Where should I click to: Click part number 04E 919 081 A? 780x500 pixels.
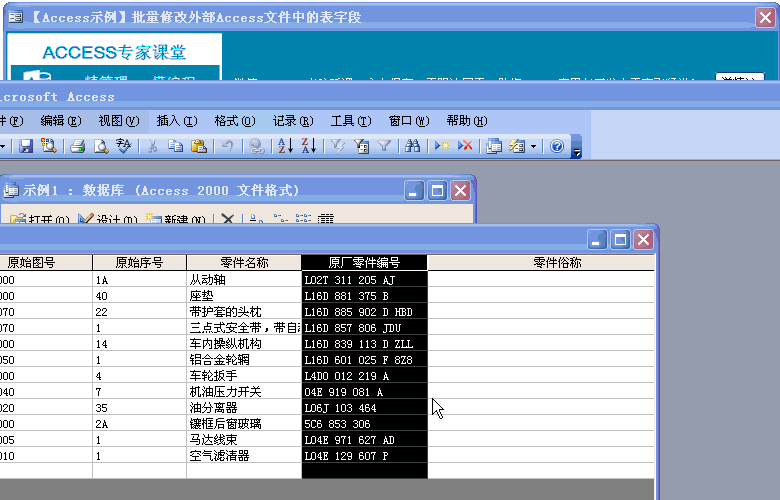365,392
